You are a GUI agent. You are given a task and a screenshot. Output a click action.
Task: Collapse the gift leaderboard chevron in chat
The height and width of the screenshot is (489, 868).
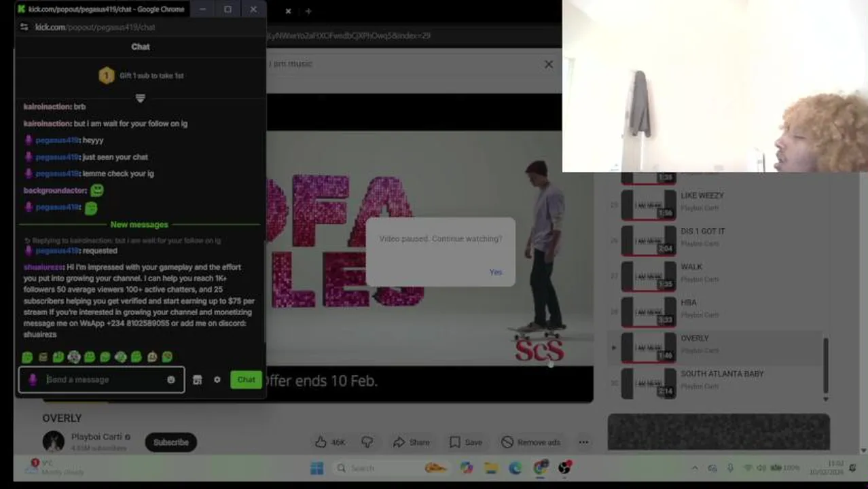point(141,98)
